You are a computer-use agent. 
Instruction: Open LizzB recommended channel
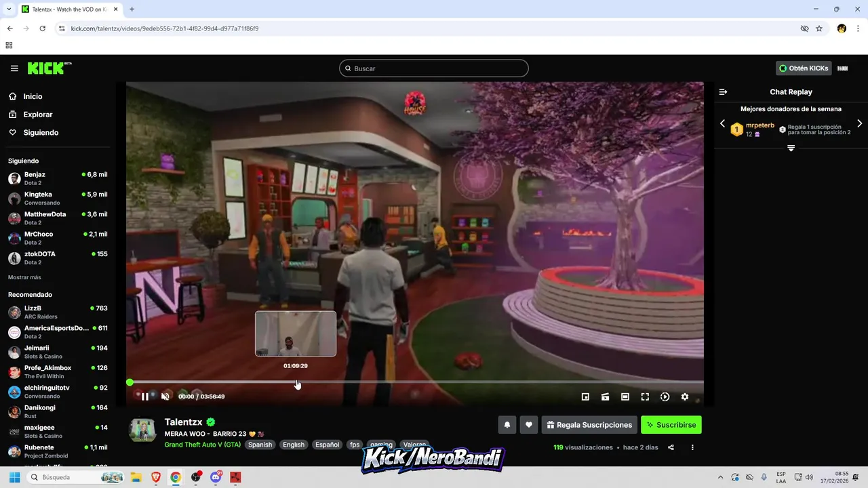pos(58,312)
